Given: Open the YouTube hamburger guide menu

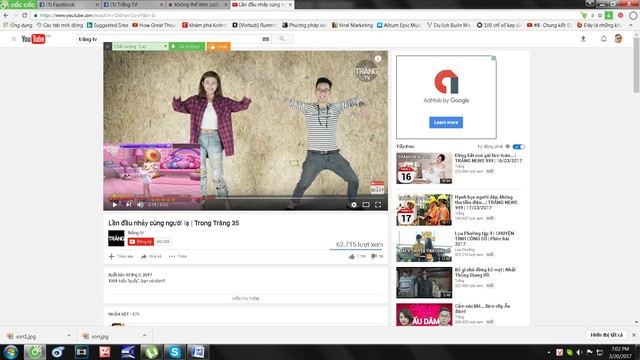Looking at the screenshot, I should point(13,39).
